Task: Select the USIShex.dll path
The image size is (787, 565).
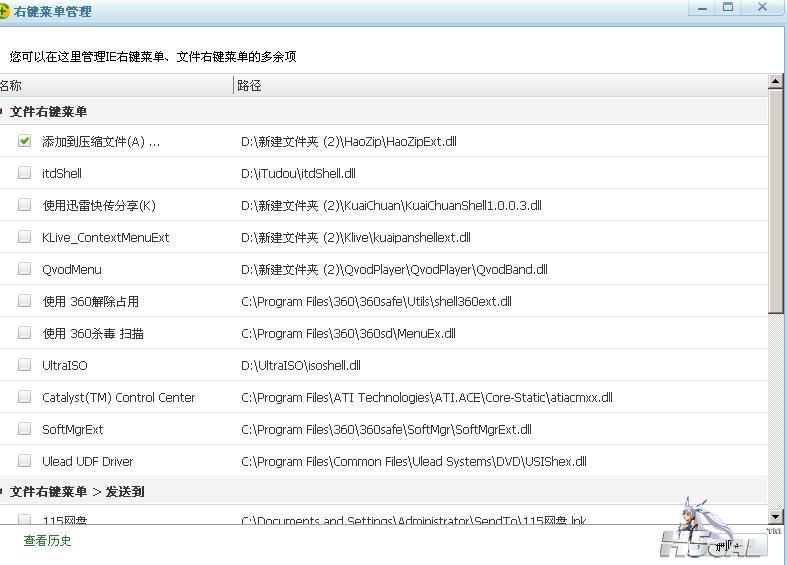Action: 414,462
